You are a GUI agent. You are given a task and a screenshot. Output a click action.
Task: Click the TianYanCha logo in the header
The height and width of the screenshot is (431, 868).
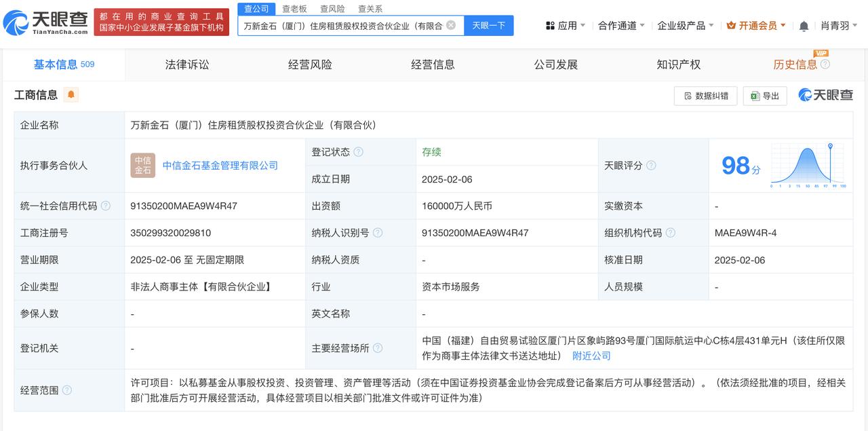pos(45,22)
